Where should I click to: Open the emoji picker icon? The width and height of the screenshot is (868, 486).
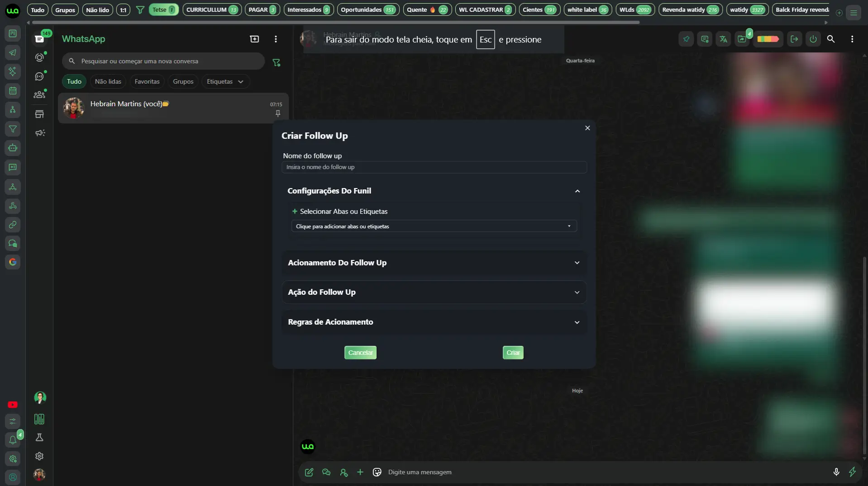(377, 472)
